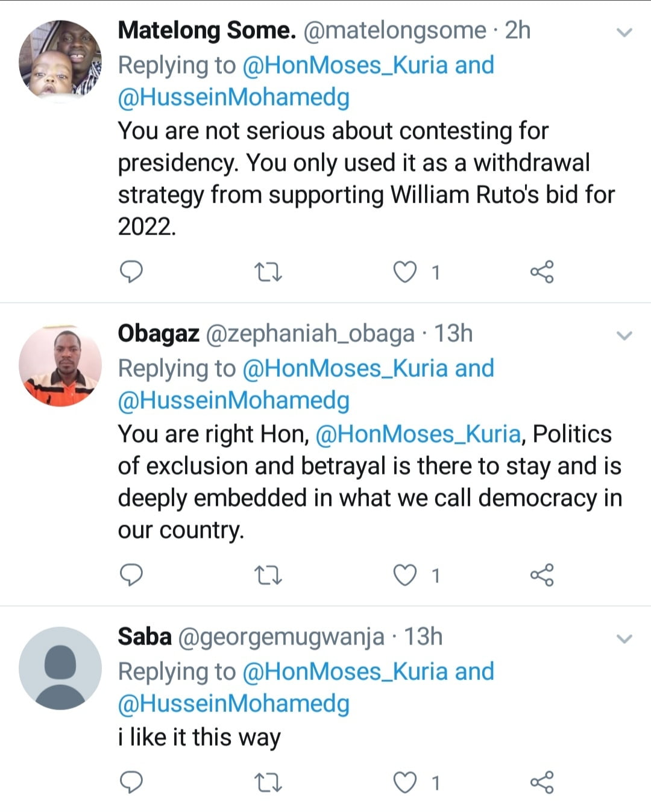Retweet Obagaz's tweet
651x812 pixels.
268,576
